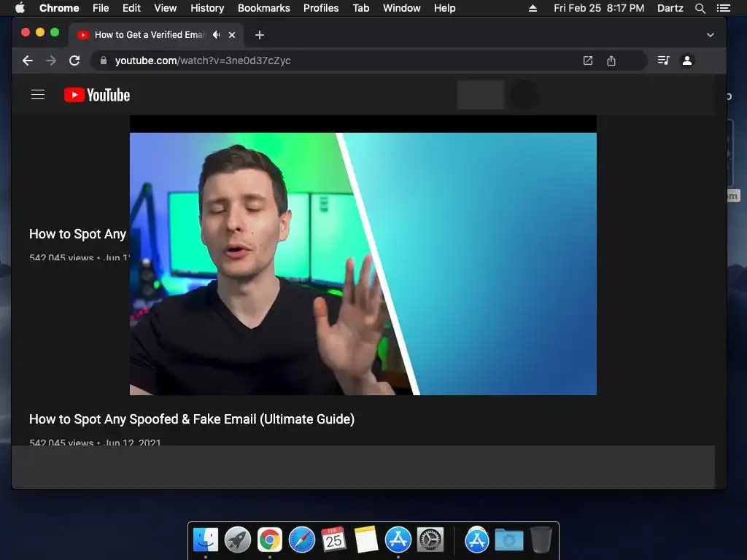747x560 pixels.
Task: Go to the YouTube home logo
Action: coord(97,95)
